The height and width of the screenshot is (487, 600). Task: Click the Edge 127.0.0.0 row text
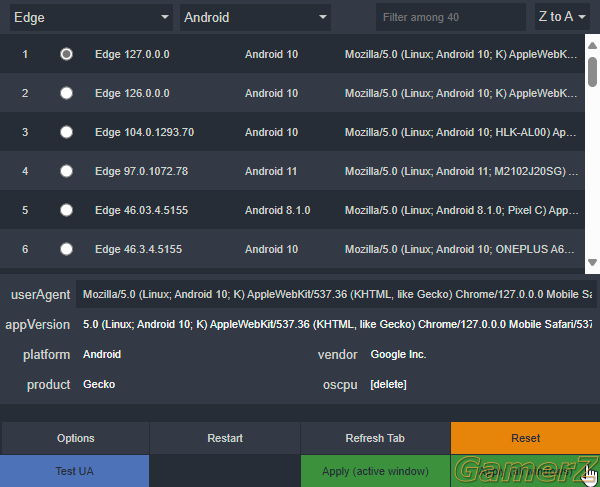coord(132,54)
